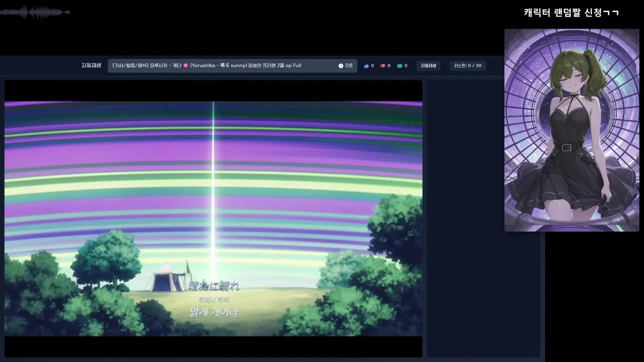
Task: Click the 0초 elapsed time text
Action: 349,66
